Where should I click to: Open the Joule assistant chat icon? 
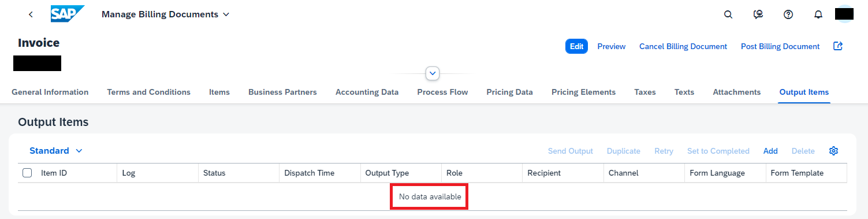(758, 14)
